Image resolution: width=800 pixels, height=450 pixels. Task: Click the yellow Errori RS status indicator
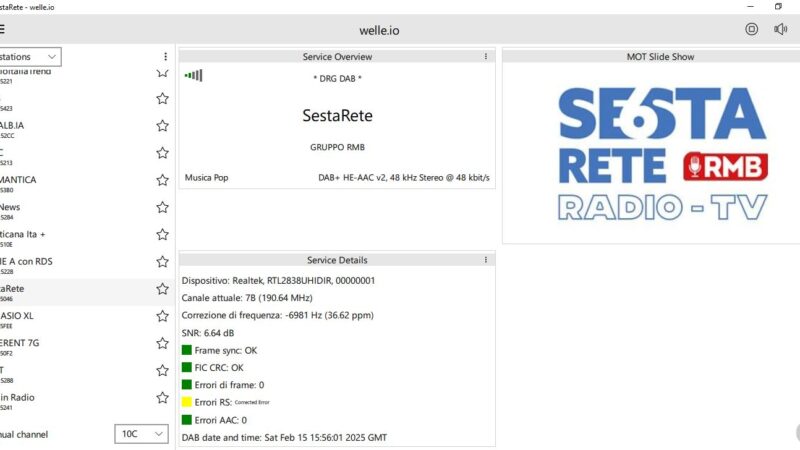coord(187,402)
